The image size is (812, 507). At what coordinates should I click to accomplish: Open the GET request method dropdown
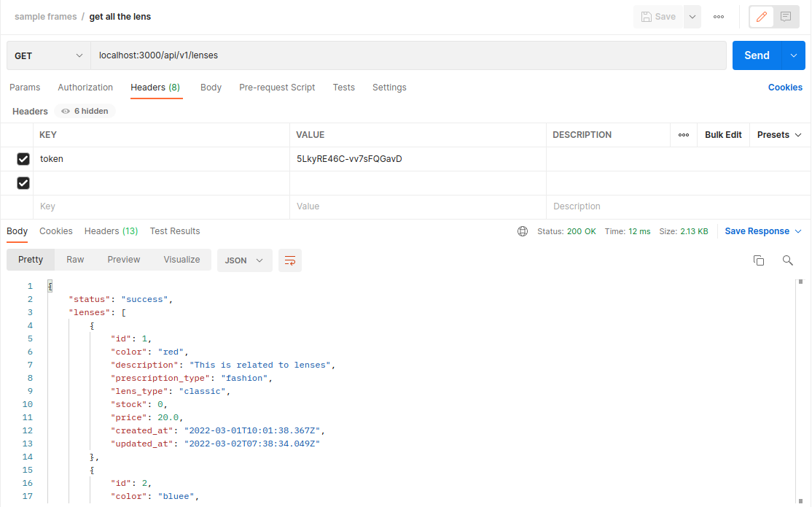[47, 55]
